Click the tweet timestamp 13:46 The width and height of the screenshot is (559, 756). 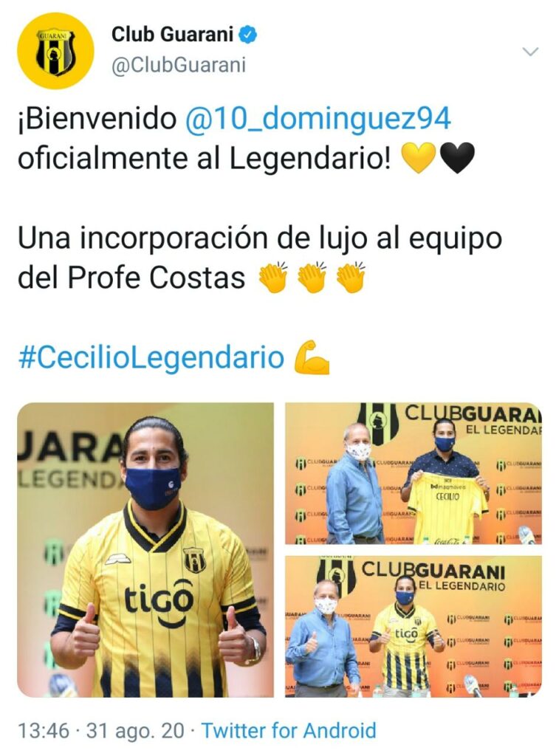pyautogui.click(x=44, y=730)
